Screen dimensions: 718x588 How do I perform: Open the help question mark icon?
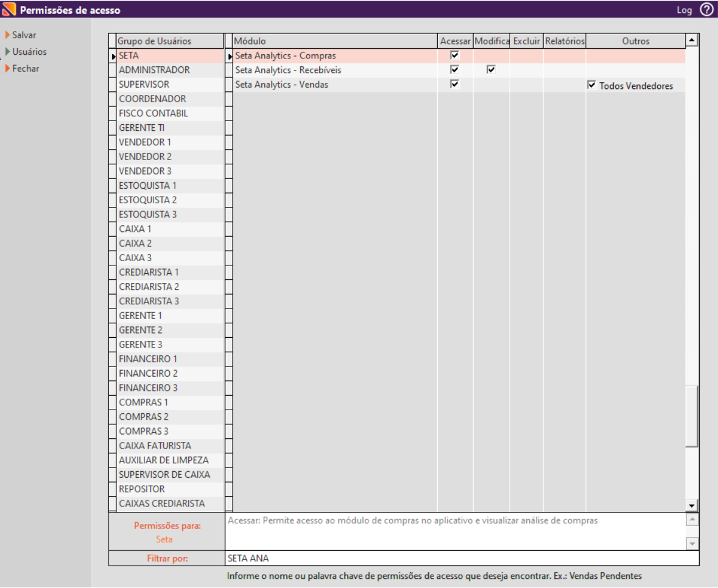(706, 10)
